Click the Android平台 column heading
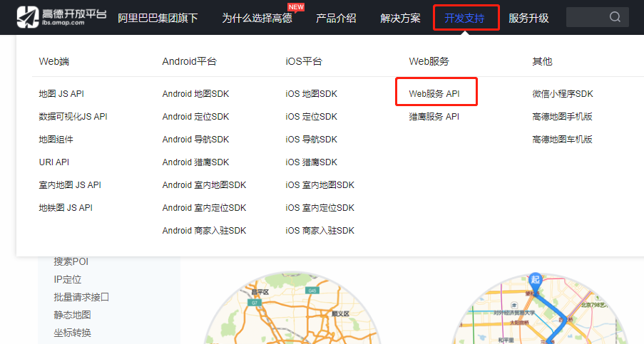Image resolution: width=644 pixels, height=344 pixels. click(x=189, y=61)
